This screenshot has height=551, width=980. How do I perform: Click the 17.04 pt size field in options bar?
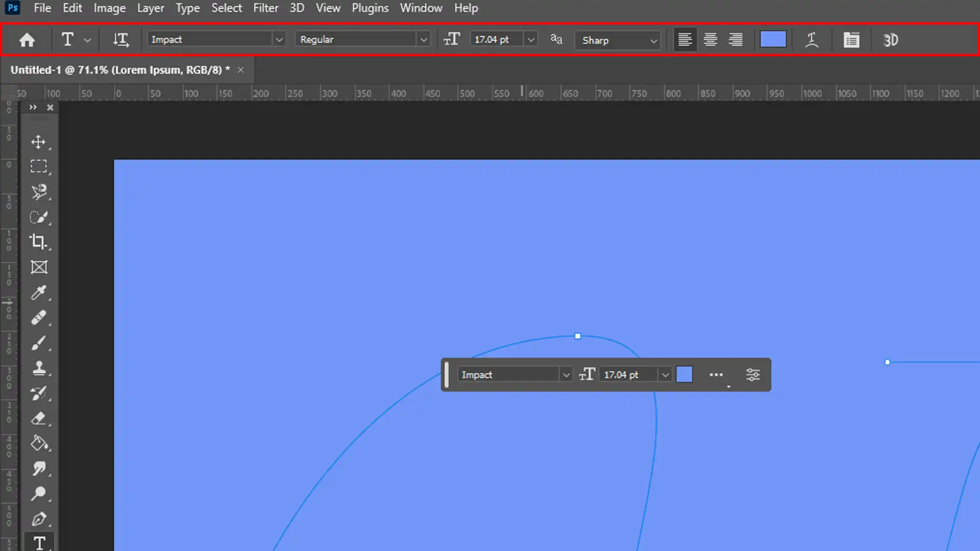(x=497, y=39)
